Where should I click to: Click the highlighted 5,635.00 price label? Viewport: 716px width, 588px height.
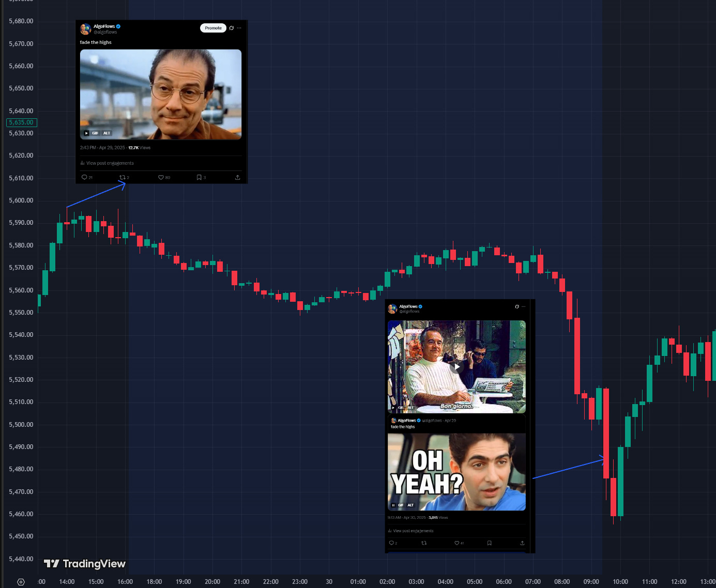click(21, 122)
